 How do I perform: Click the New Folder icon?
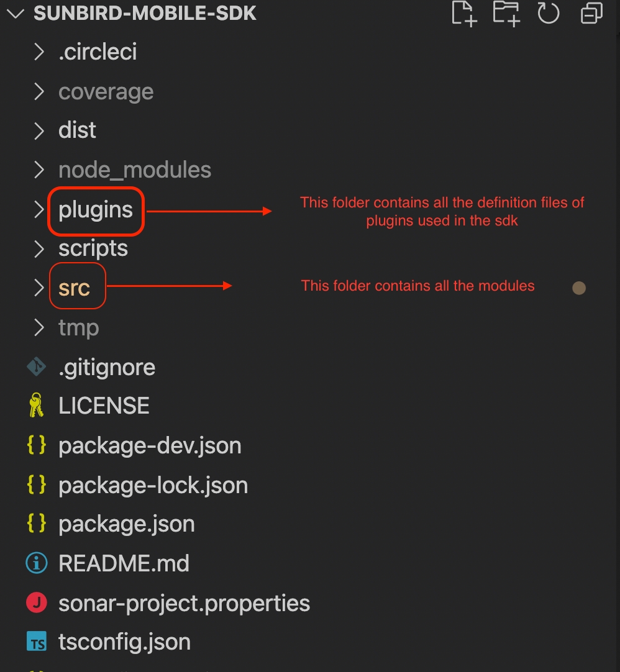coord(506,14)
